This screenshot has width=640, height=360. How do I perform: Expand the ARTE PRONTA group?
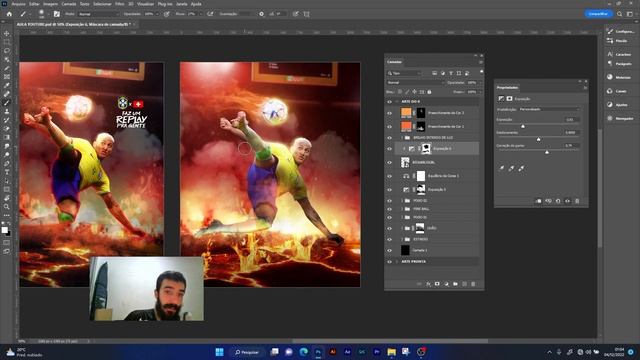pyautogui.click(x=397, y=262)
